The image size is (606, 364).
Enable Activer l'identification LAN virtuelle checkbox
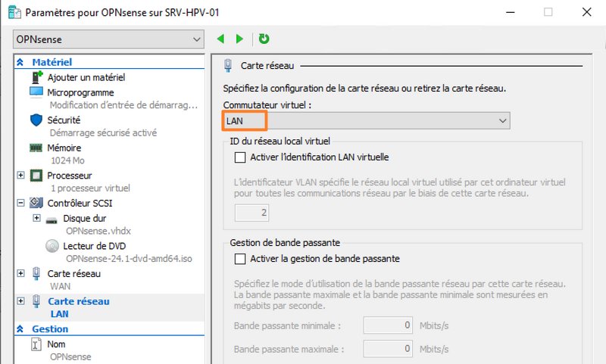pyautogui.click(x=240, y=157)
